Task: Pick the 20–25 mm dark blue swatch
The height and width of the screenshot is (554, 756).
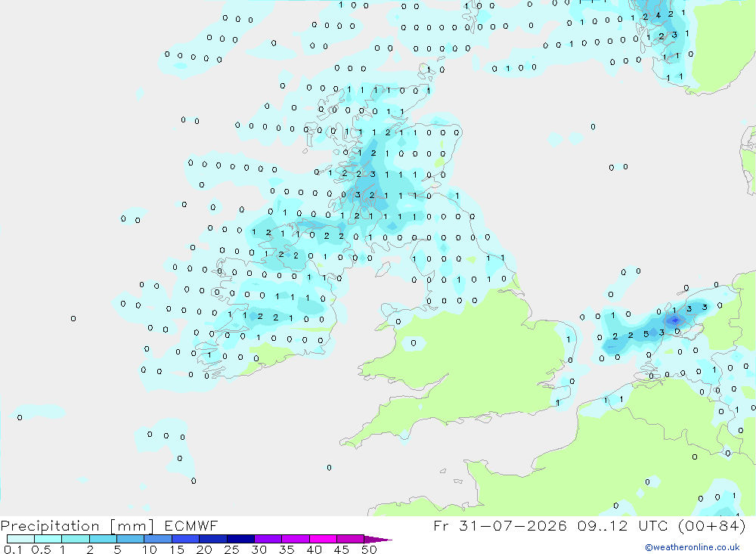Action: click(213, 539)
